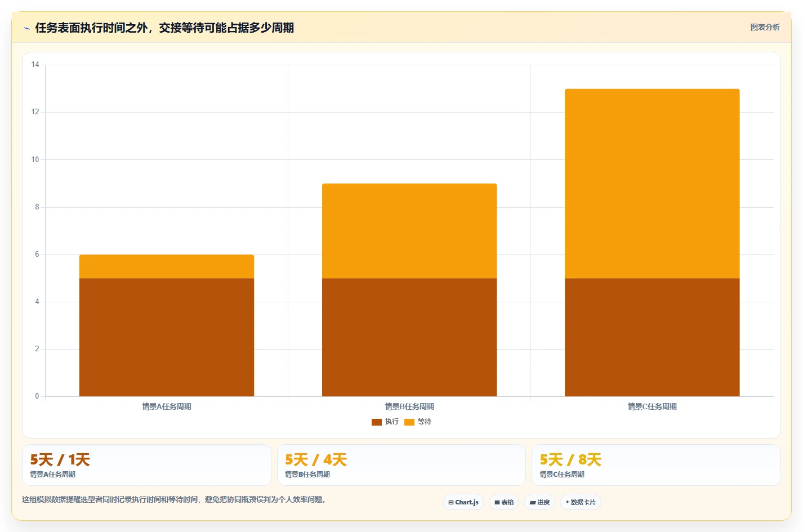The height and width of the screenshot is (532, 803).
Task: Click the 图表分析 label in the header
Action: [765, 27]
